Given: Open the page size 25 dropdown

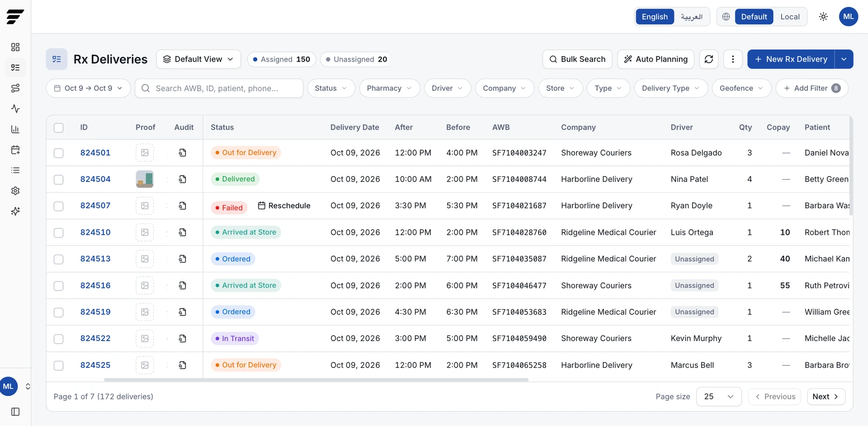Looking at the screenshot, I should coord(719,396).
